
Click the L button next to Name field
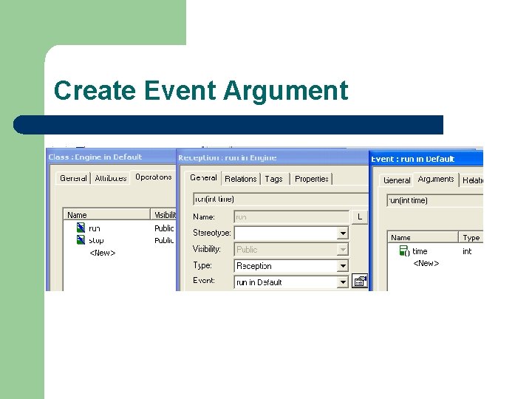pyautogui.click(x=360, y=216)
